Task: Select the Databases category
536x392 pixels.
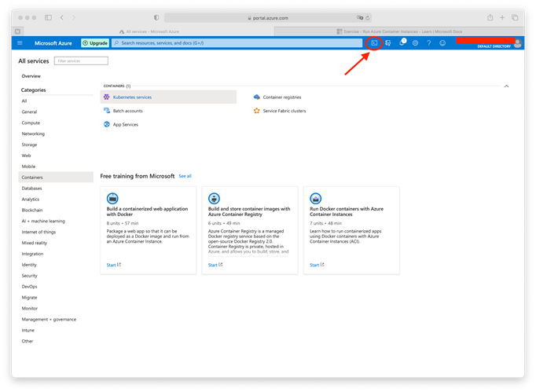Action: [x=31, y=189]
